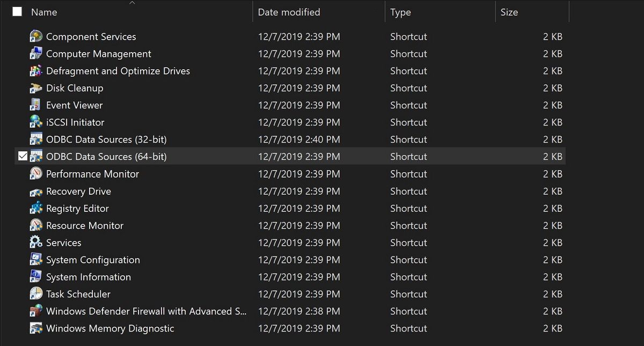The image size is (644, 346).
Task: Select the "Services" file name
Action: 64,242
